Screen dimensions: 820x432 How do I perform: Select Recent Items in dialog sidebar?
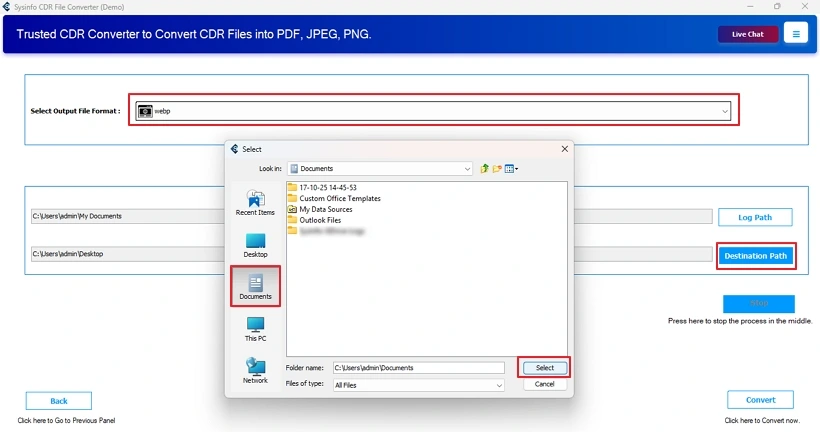(255, 203)
